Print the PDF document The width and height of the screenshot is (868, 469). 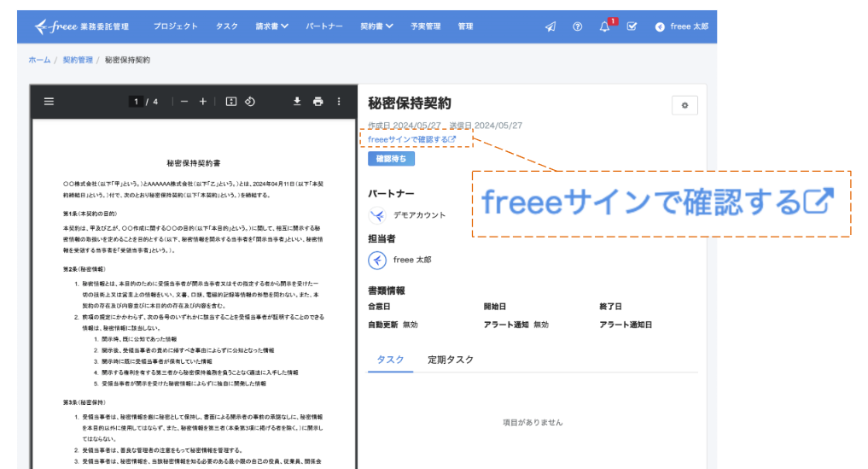coord(317,102)
